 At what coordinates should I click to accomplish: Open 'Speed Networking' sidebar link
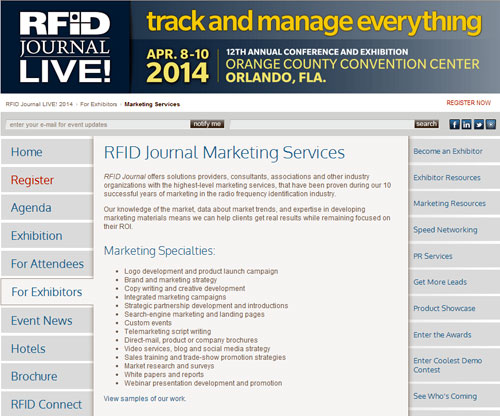(445, 230)
